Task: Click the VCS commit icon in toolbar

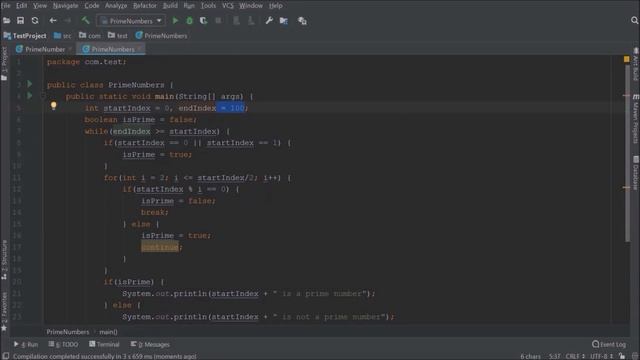Action: [251, 21]
